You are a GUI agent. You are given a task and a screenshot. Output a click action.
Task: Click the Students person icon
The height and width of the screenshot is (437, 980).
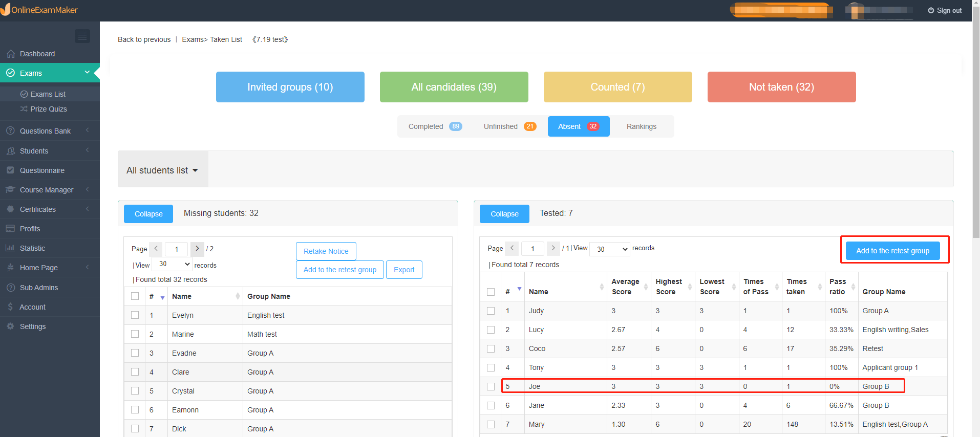pyautogui.click(x=10, y=151)
